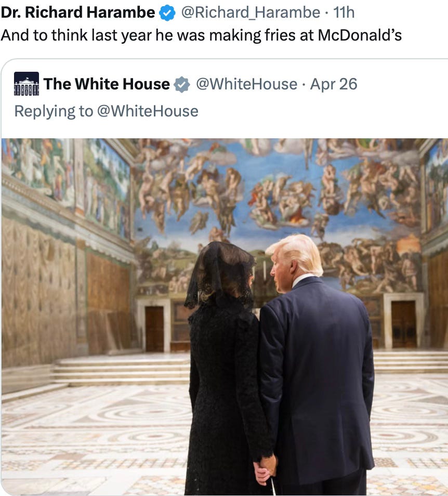Open the 11h timestamp of the tweet
Image resolution: width=448 pixels, height=496 pixels.
click(344, 12)
